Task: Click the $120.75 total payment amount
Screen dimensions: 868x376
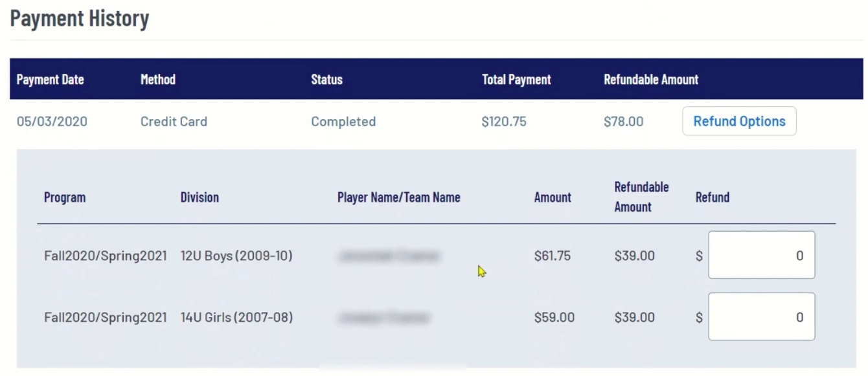Action: pos(504,122)
